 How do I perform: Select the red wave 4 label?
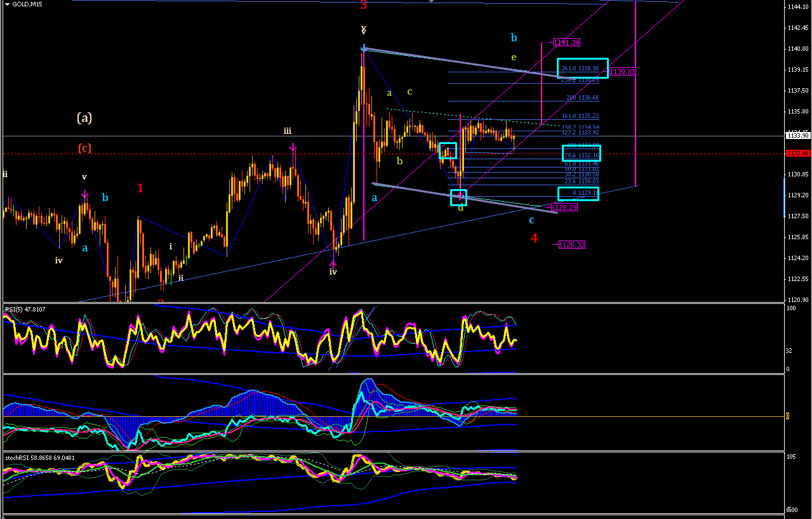coord(534,238)
